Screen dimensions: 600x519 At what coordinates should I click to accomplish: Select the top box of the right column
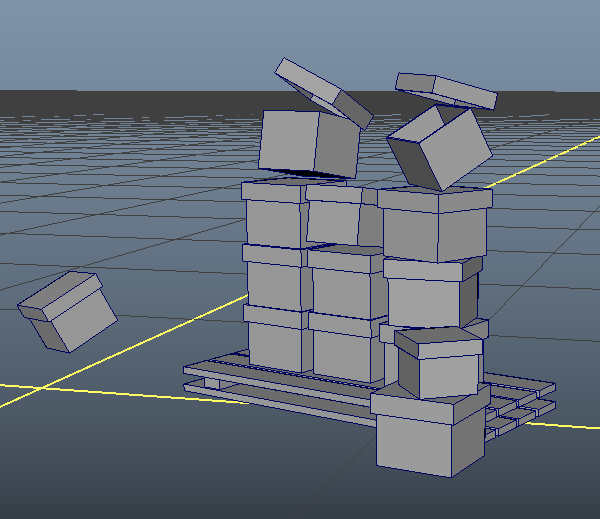click(435, 224)
